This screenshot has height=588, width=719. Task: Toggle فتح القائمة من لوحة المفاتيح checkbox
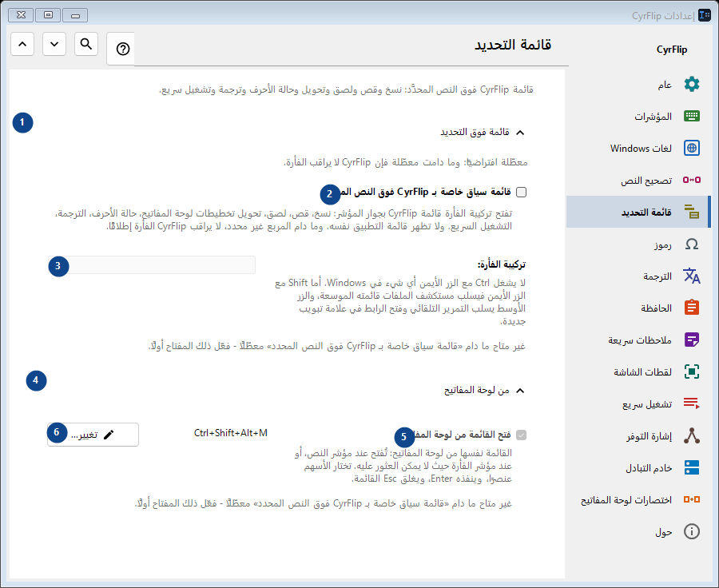pyautogui.click(x=522, y=435)
